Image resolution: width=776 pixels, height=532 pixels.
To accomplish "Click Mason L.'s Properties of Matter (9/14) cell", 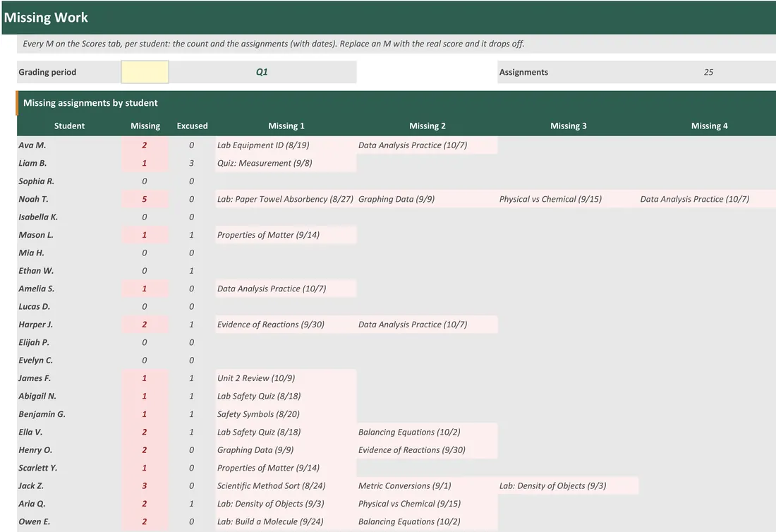I will coord(286,234).
